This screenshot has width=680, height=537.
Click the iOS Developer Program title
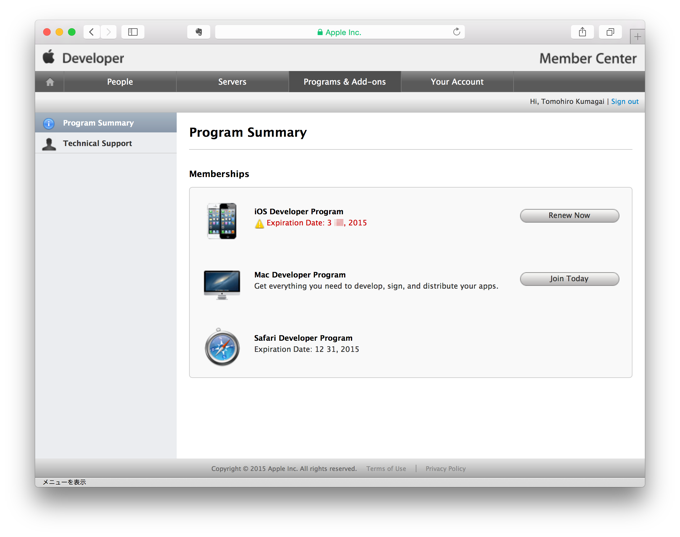click(x=298, y=212)
